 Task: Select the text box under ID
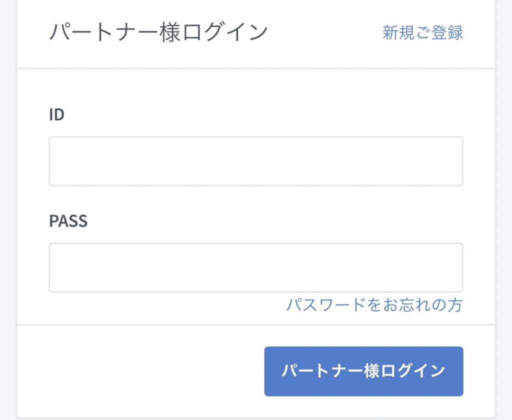pyautogui.click(x=256, y=161)
